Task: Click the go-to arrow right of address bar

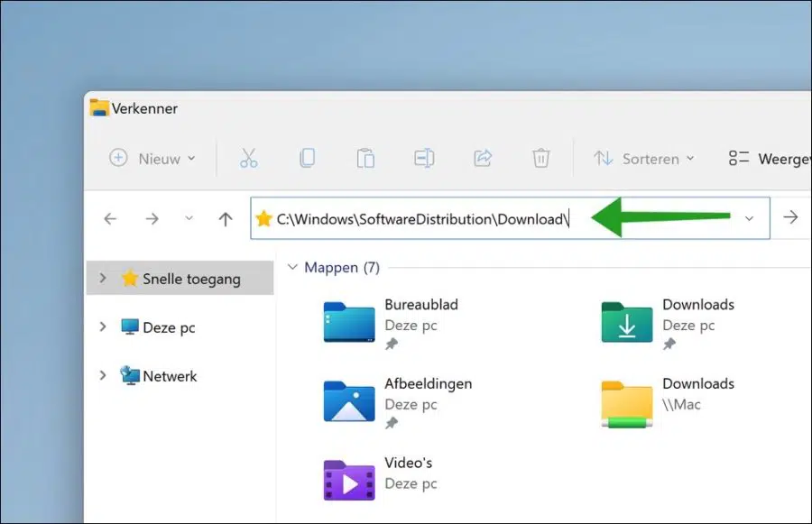Action: tap(790, 217)
